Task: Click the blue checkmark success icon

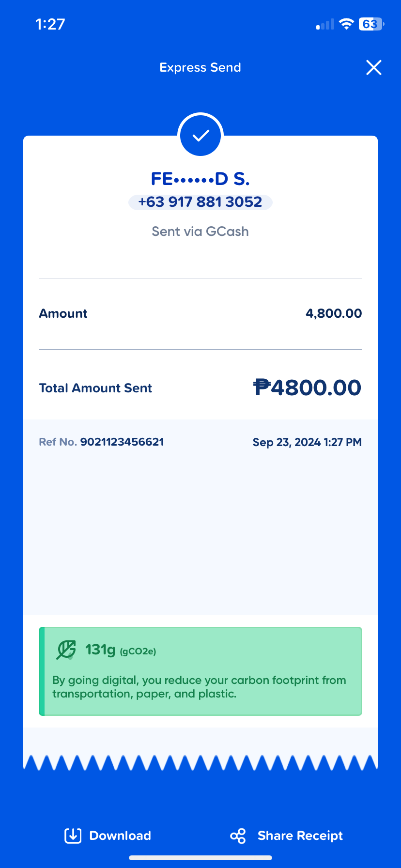Action: point(200,136)
